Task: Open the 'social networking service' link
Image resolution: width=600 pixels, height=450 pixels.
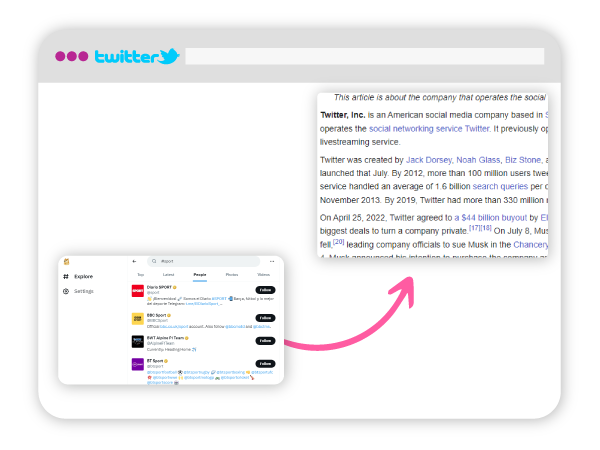Action: click(416, 129)
